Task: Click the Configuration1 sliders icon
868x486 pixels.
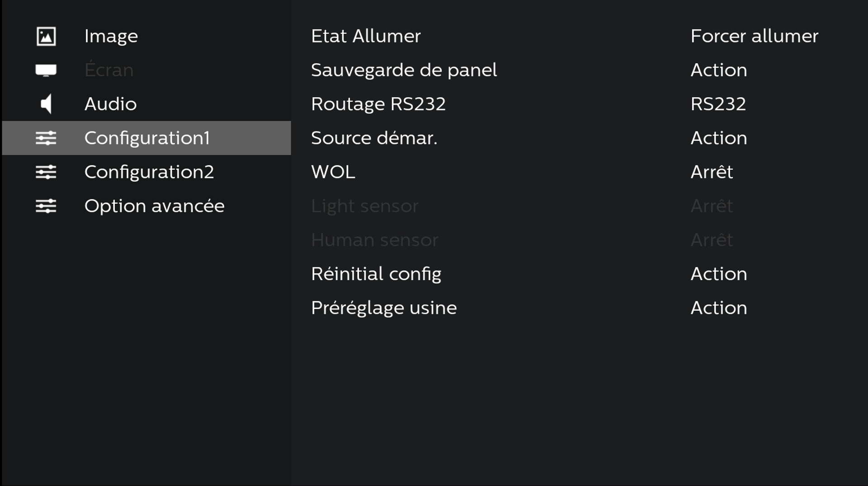Action: click(x=46, y=138)
